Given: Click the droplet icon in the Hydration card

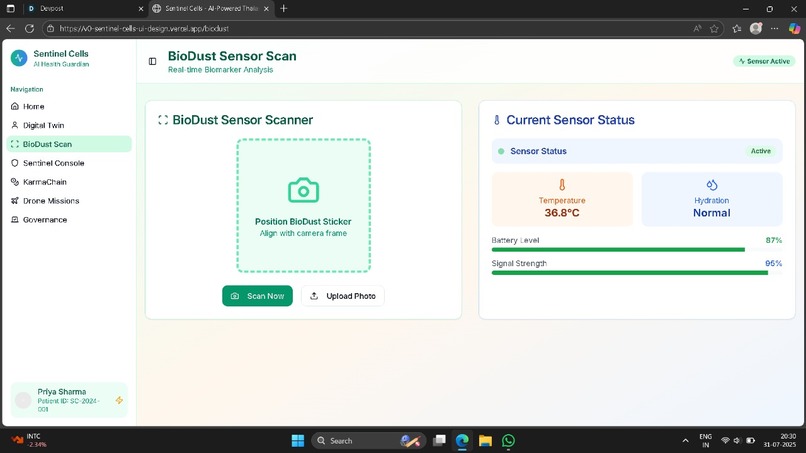Looking at the screenshot, I should coord(711,185).
